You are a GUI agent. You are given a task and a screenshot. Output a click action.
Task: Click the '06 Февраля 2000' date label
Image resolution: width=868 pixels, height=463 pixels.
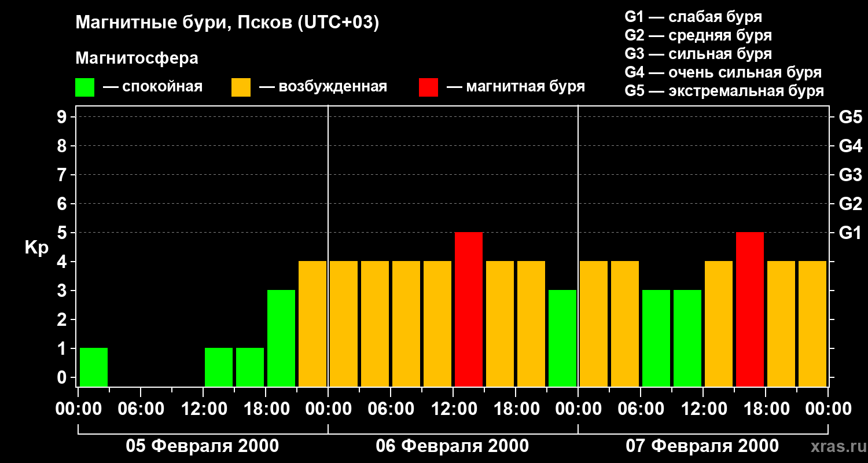(x=453, y=446)
